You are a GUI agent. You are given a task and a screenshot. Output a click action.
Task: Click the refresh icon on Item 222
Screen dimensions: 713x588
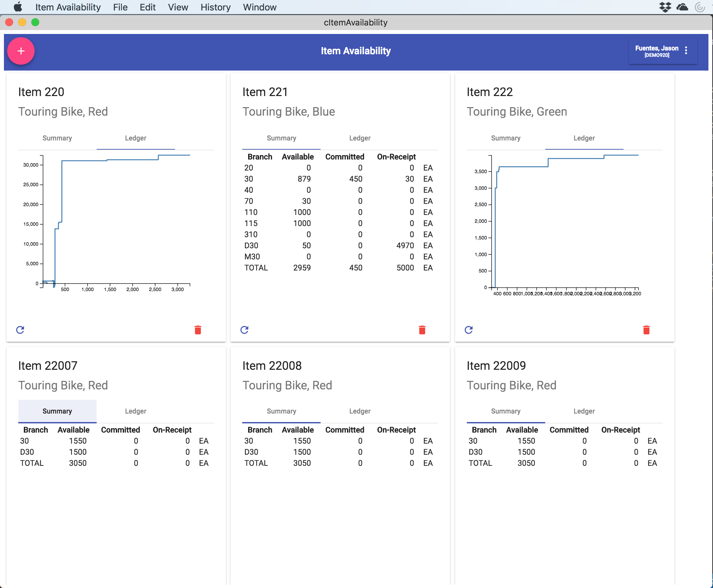point(468,329)
